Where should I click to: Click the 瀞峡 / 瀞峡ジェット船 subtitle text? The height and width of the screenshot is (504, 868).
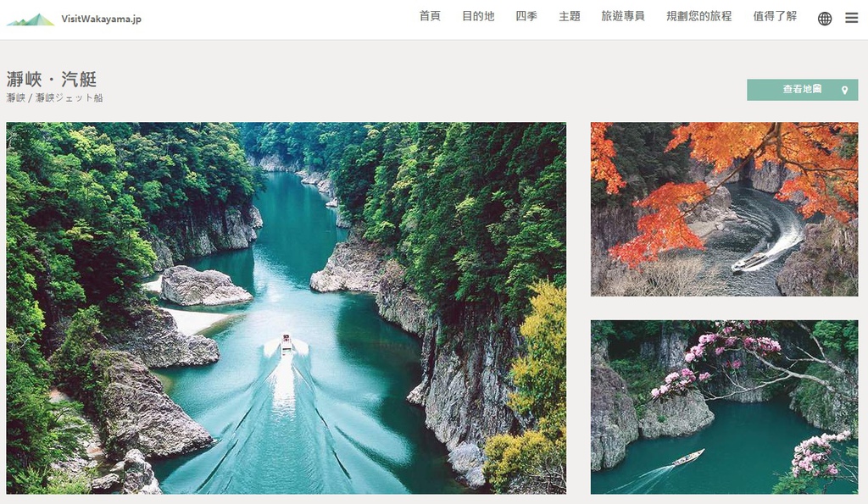point(55,98)
